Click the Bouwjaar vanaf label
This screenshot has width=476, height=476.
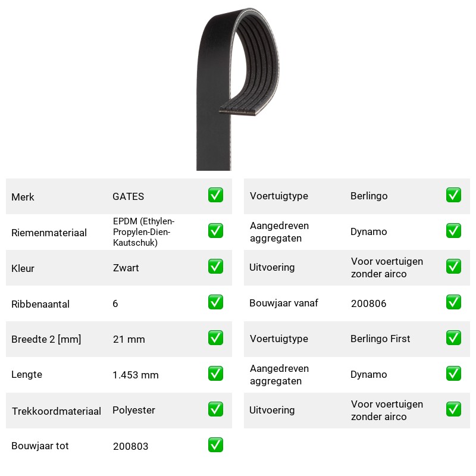[284, 303]
